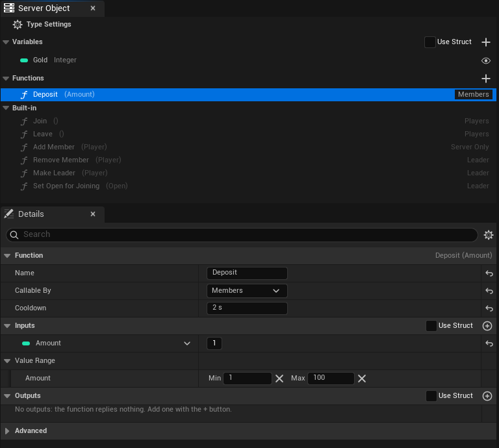The image size is (499, 448).
Task: Reset Callable By to default arrow
Action: pyautogui.click(x=489, y=291)
